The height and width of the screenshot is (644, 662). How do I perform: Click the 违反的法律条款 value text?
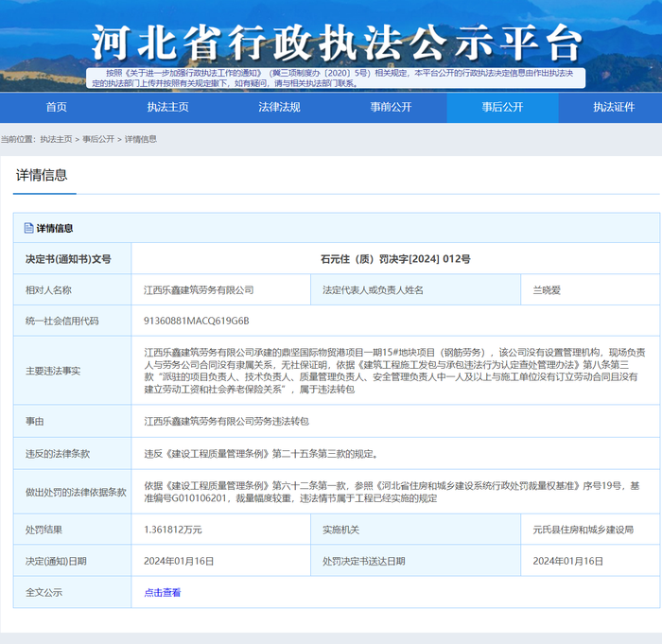click(x=261, y=454)
